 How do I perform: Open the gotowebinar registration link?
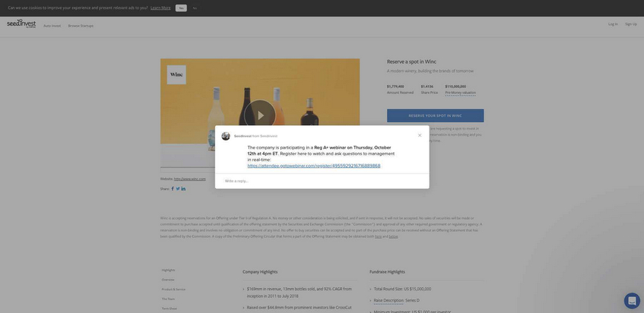point(314,166)
